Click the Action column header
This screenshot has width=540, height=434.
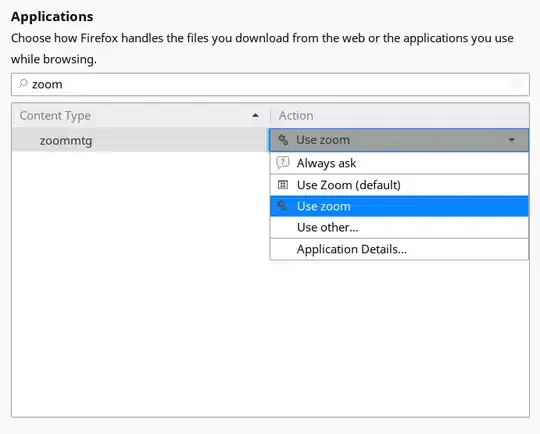pos(399,116)
